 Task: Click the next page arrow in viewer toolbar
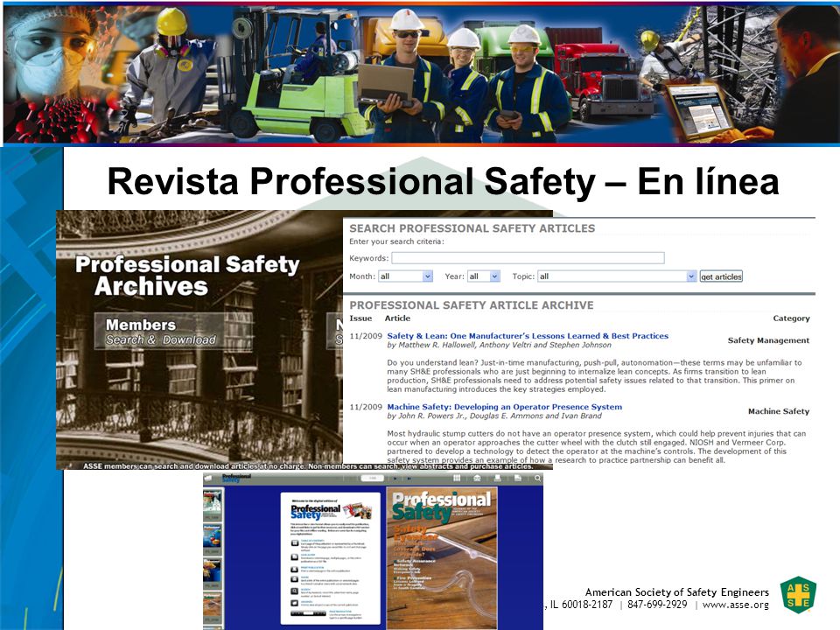(x=395, y=479)
